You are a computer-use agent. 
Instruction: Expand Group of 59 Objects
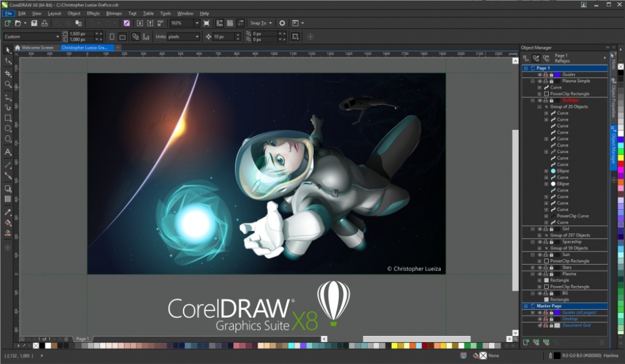[539, 248]
